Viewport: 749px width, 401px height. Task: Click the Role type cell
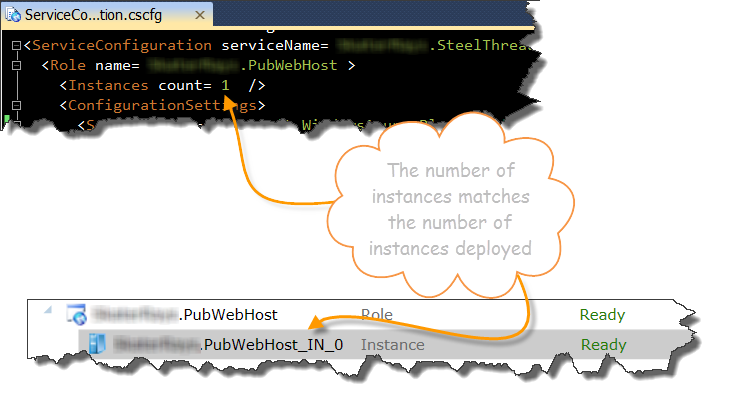(x=377, y=315)
